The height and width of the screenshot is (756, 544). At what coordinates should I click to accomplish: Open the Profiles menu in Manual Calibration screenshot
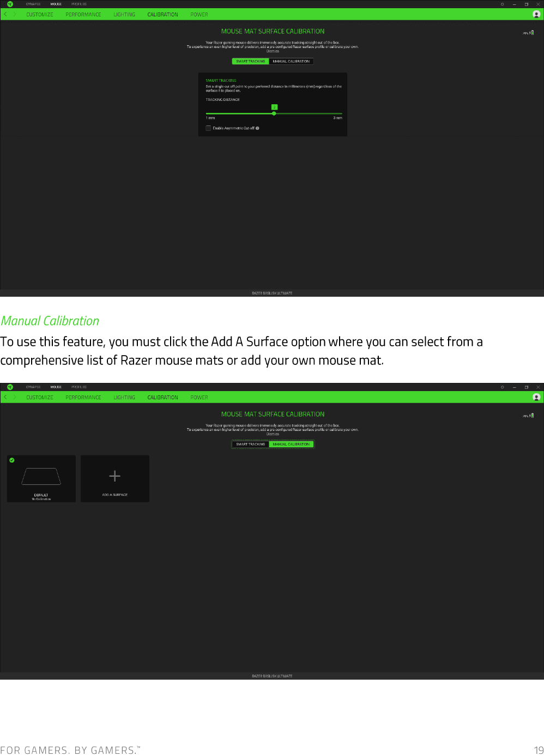tap(79, 387)
